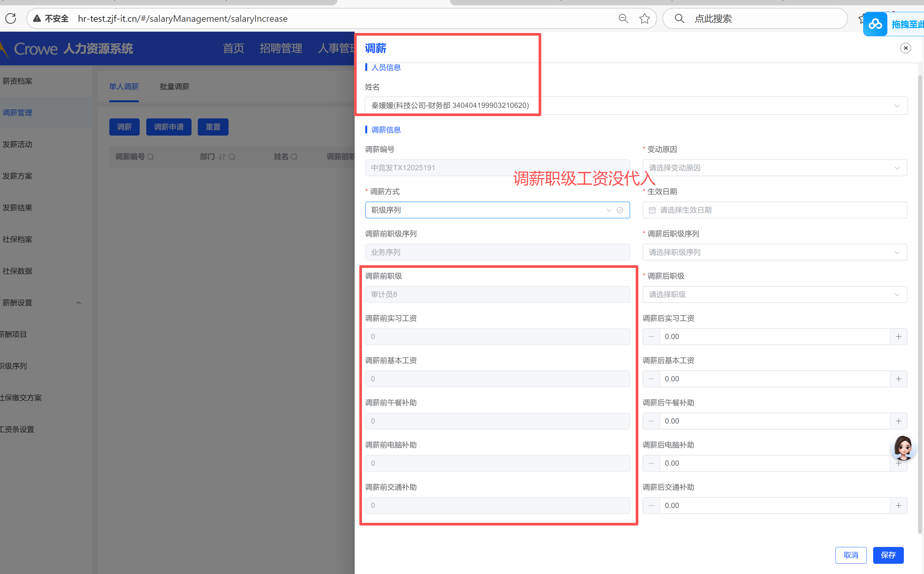The image size is (924, 574).
Task: Click the search icon in the department column header
Action: tap(232, 157)
